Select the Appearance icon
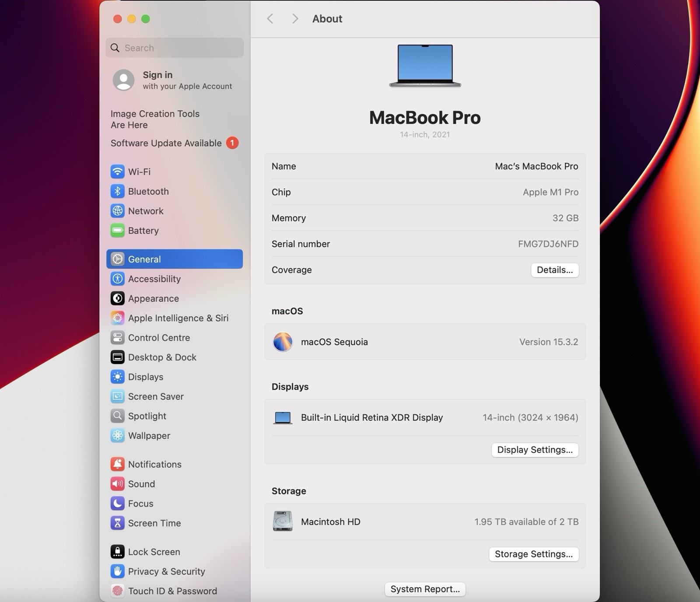 (117, 298)
